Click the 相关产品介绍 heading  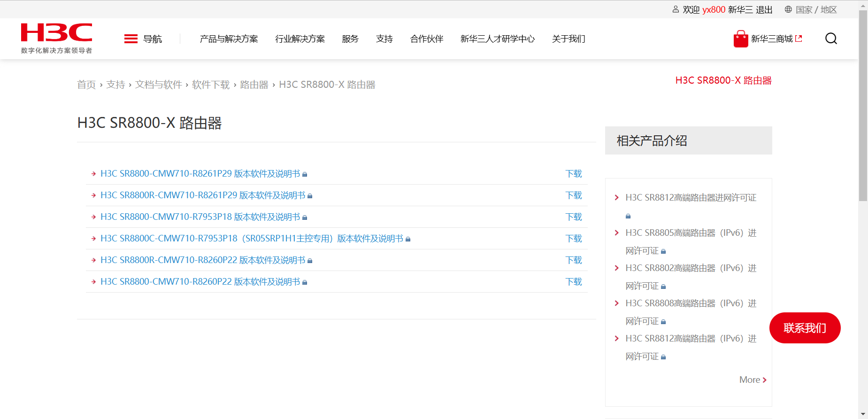coord(652,141)
